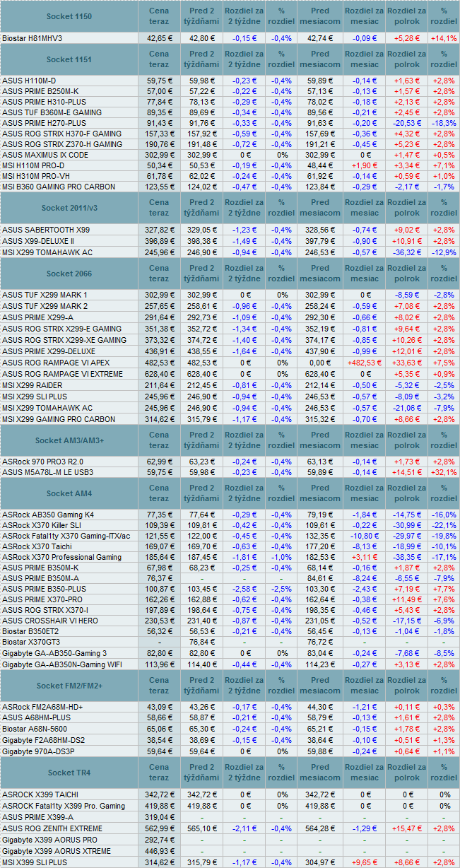Select ASRock AB350 Gaming K4 product name
460x868 pixels.
click(x=48, y=515)
